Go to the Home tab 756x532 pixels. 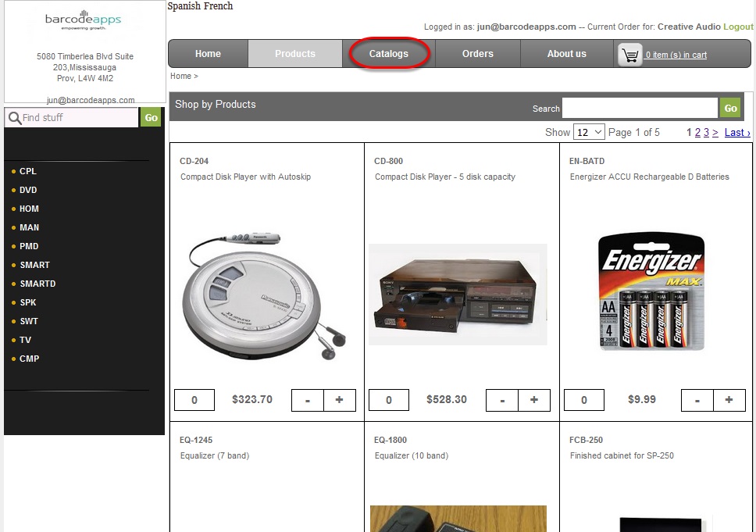pyautogui.click(x=208, y=54)
